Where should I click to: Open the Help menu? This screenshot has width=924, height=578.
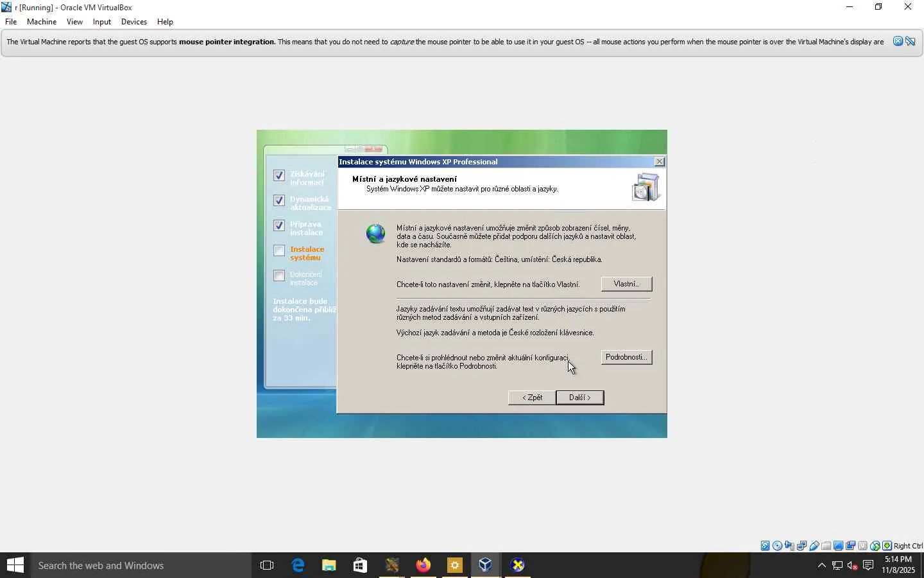pyautogui.click(x=165, y=22)
